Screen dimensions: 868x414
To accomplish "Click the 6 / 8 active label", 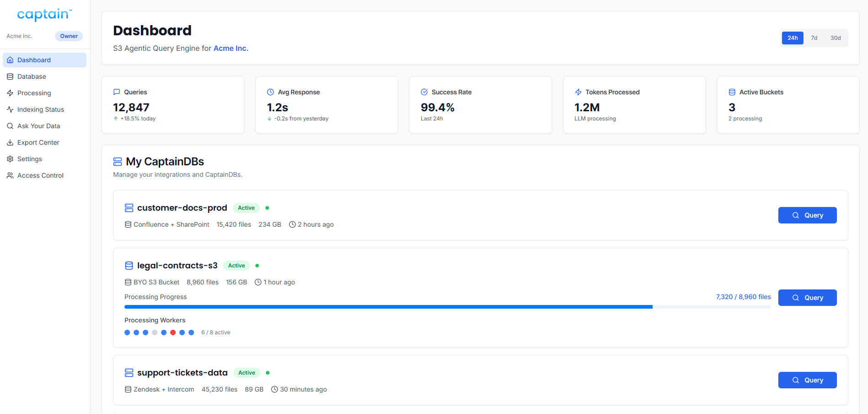I will tap(216, 332).
